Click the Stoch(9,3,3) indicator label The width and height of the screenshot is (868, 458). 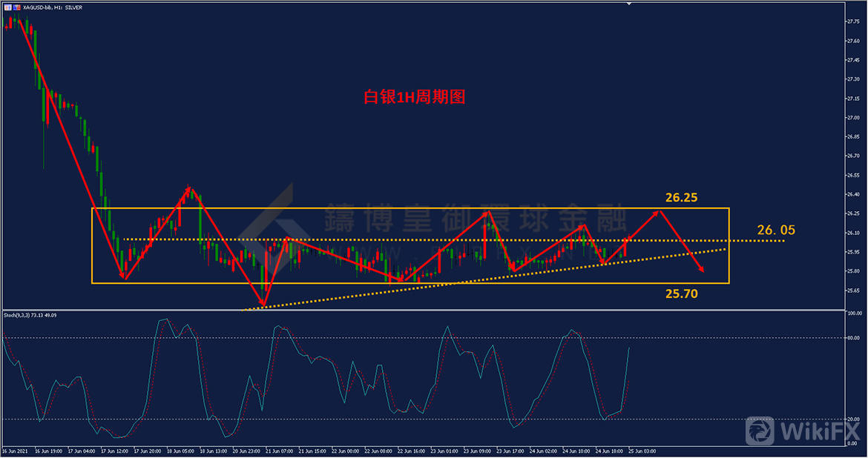pyautogui.click(x=30, y=315)
